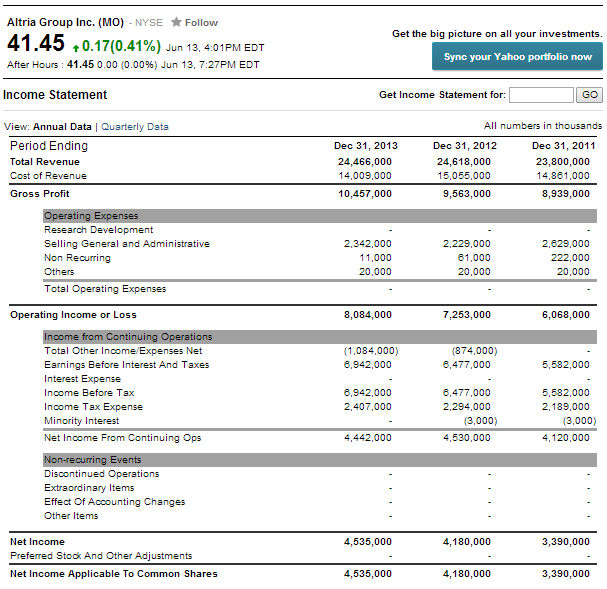The image size is (607, 589).
Task: Click Cost of Revenue value 15,055,000
Action: [x=464, y=176]
